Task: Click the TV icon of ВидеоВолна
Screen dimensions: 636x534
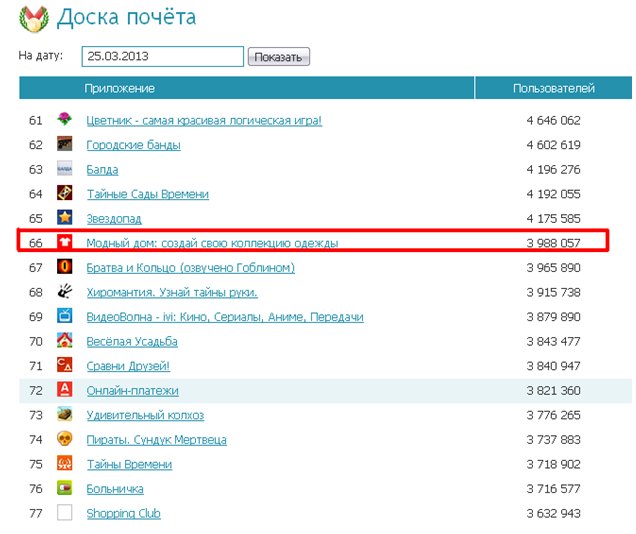Action: pyautogui.click(x=64, y=315)
